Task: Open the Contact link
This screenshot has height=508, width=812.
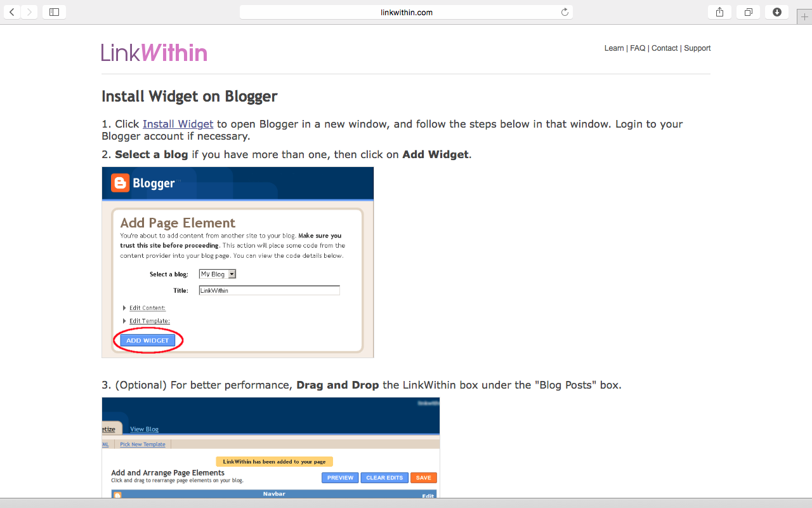Action: click(x=665, y=48)
